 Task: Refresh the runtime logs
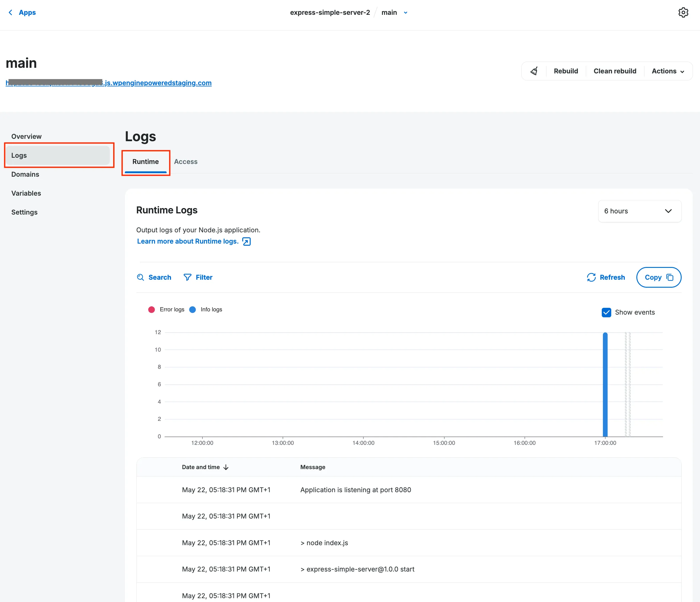coord(605,277)
